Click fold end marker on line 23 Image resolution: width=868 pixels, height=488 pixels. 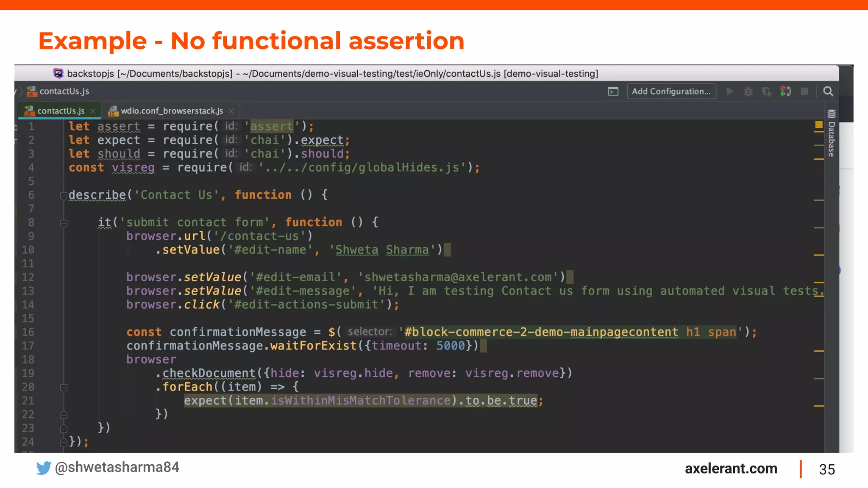pos(64,428)
